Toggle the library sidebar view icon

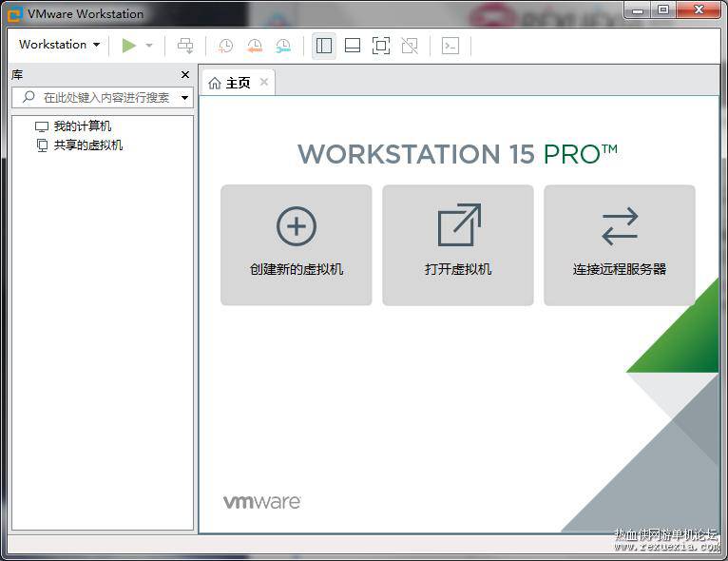323,46
